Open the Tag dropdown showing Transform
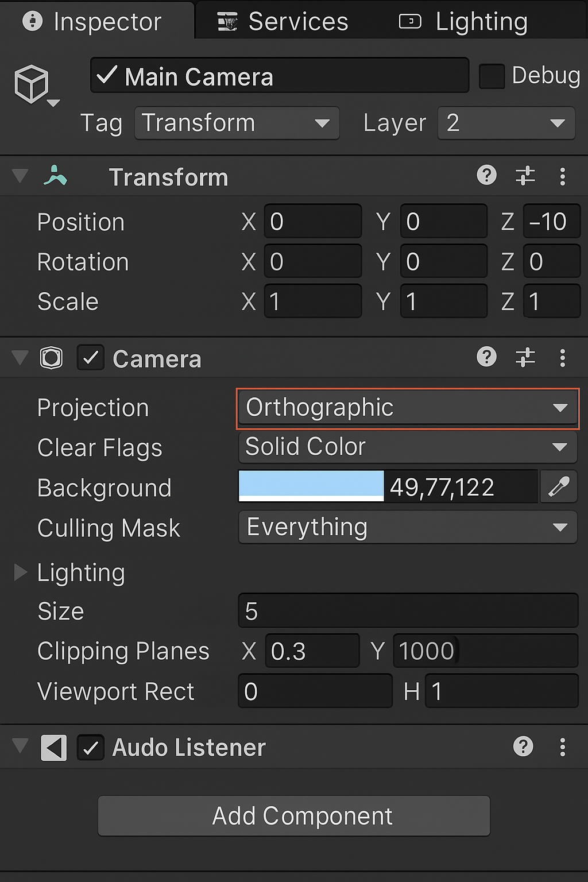This screenshot has height=882, width=588. point(237,123)
